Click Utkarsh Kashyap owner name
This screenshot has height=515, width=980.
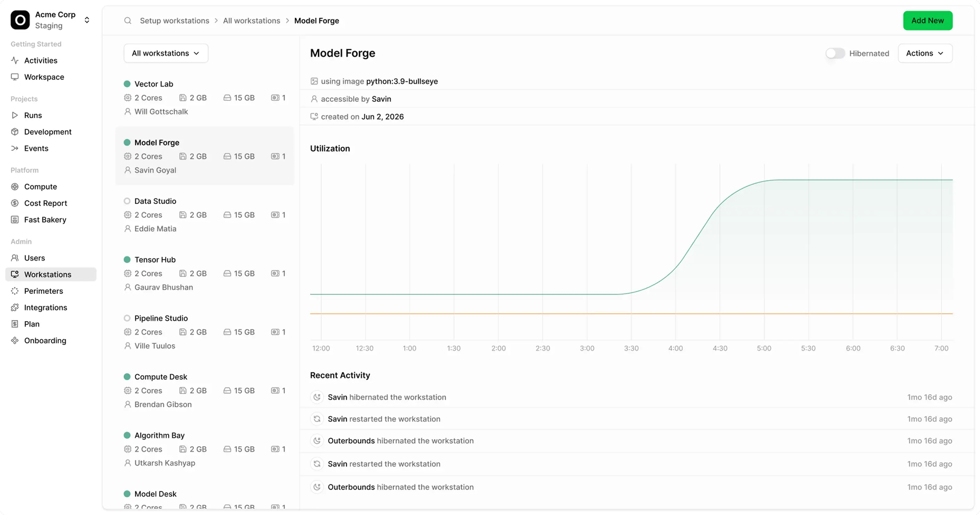[x=165, y=463]
